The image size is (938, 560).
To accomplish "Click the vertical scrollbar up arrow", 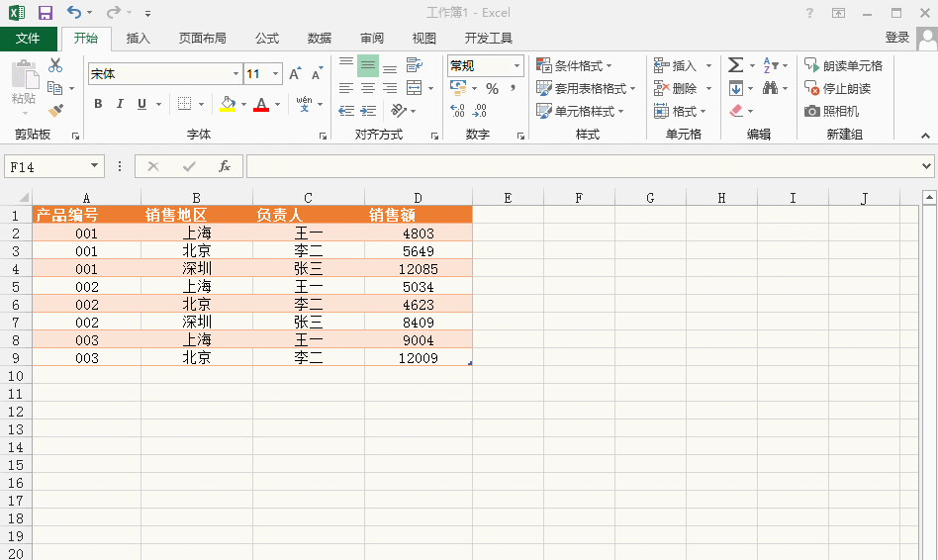I will [x=929, y=197].
